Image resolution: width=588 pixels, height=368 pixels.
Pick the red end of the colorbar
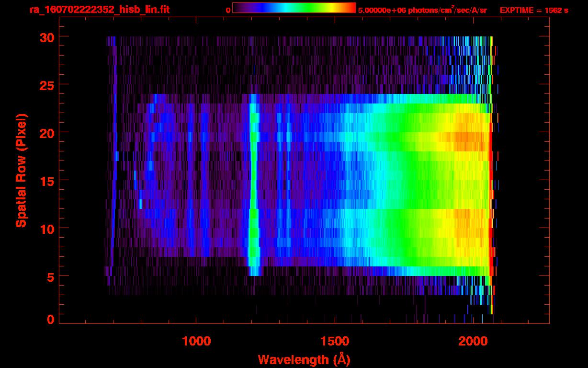[x=351, y=8]
